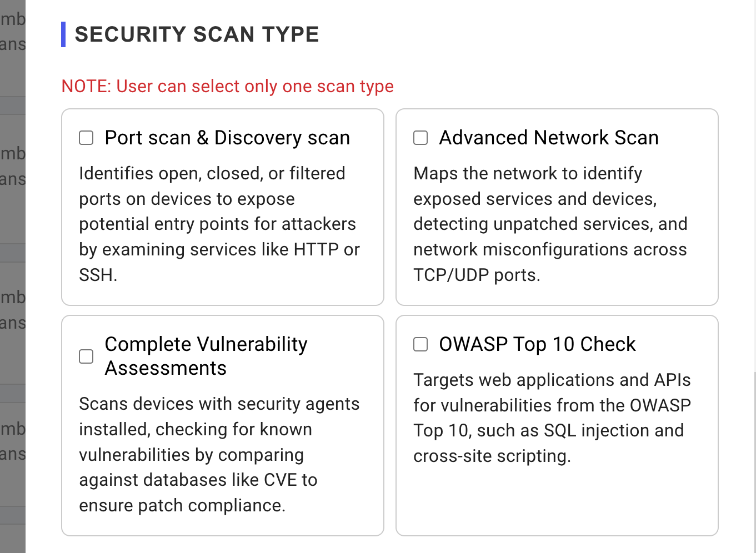Click the purple accent bar beside the heading
This screenshot has height=553, width=756.
coord(64,34)
